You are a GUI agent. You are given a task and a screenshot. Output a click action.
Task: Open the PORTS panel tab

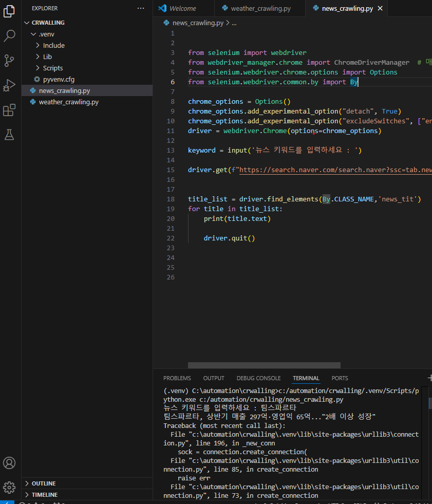340,378
